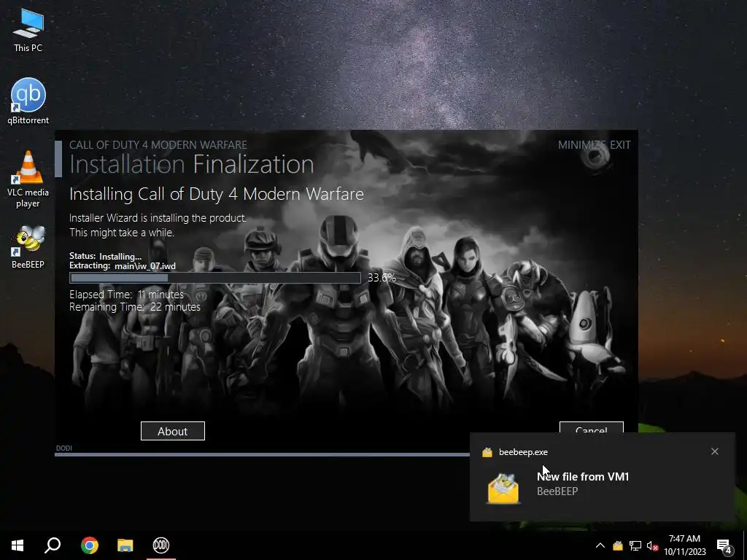Dismiss the beebeep.exe notification
The width and height of the screenshot is (747, 560).
(x=715, y=451)
